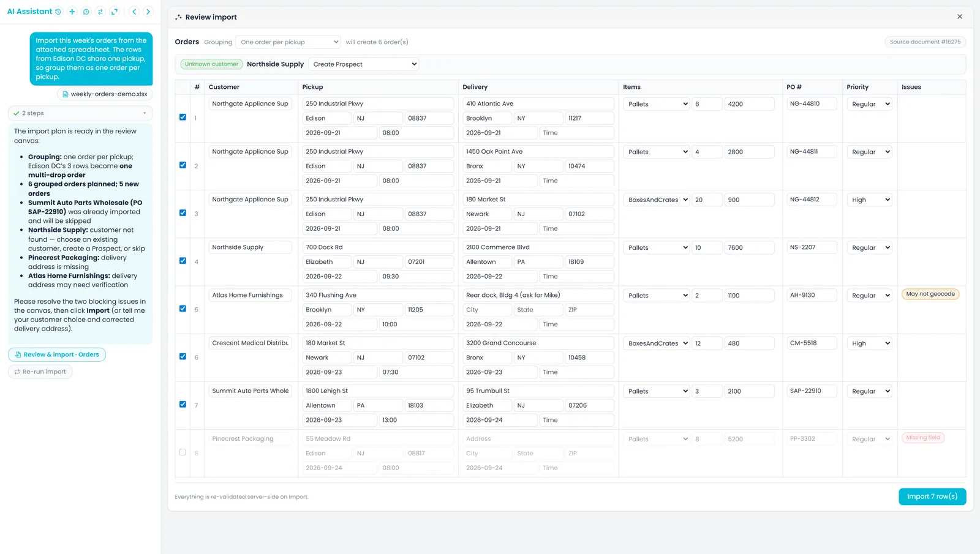980x554 pixels.
Task: Click Rear dock, Bldg 4 delivery field
Action: click(x=538, y=295)
